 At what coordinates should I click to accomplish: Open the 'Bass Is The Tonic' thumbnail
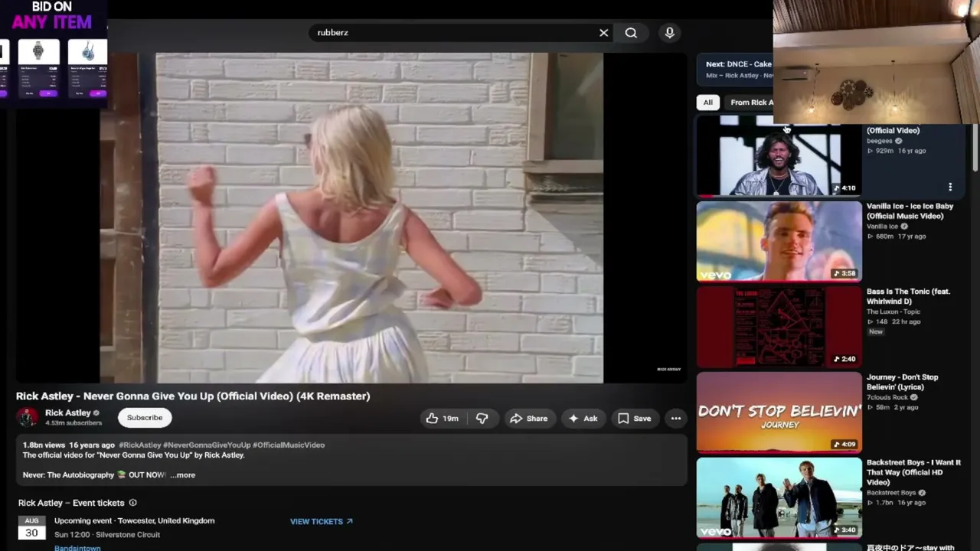coord(779,327)
